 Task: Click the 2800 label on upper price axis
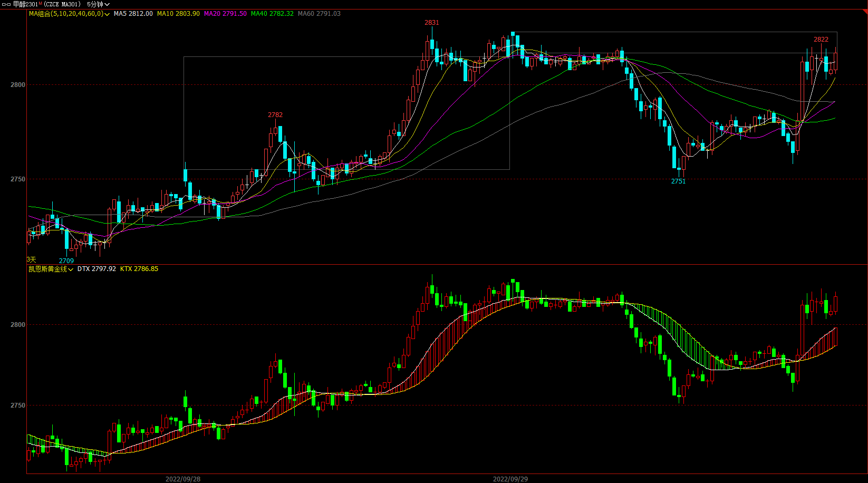click(x=18, y=85)
